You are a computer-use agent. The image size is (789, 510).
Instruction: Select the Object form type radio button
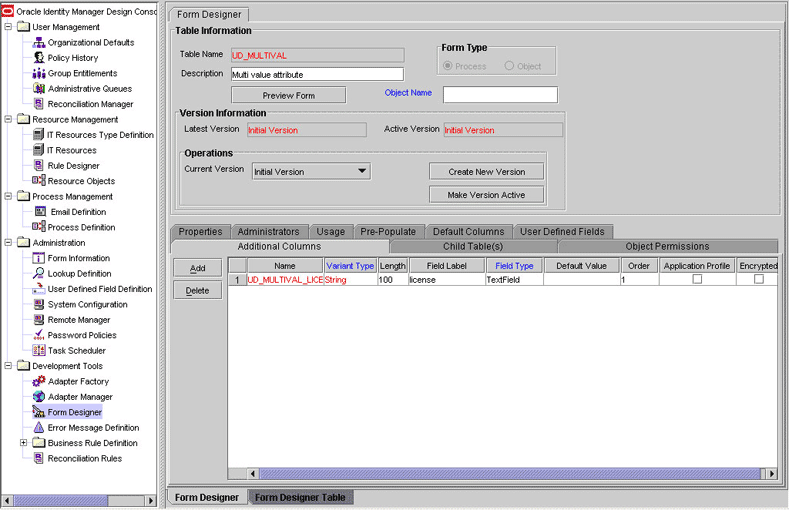[x=509, y=66]
